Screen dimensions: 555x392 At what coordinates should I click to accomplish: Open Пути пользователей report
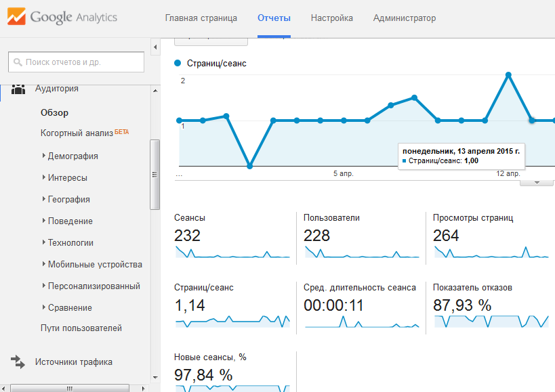pos(81,328)
